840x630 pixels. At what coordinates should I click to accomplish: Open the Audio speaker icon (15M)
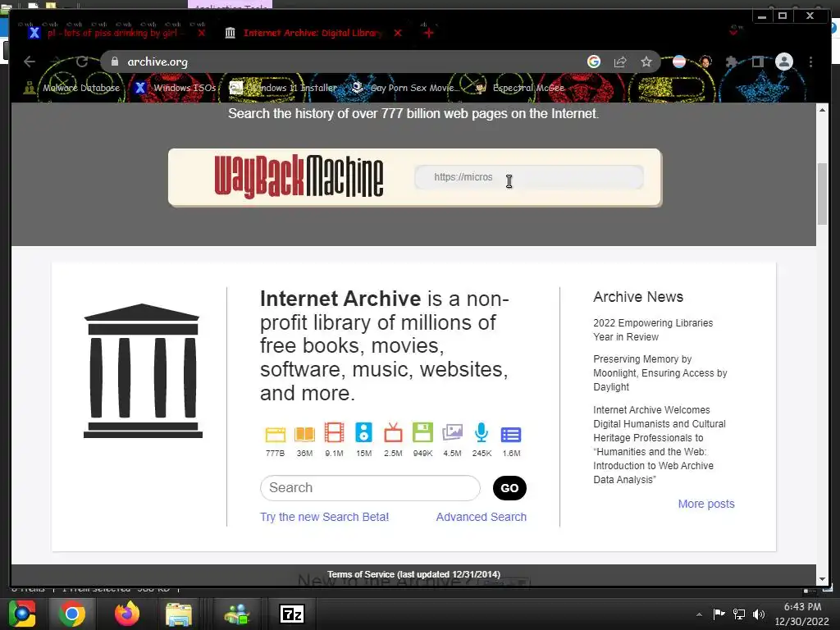363,432
